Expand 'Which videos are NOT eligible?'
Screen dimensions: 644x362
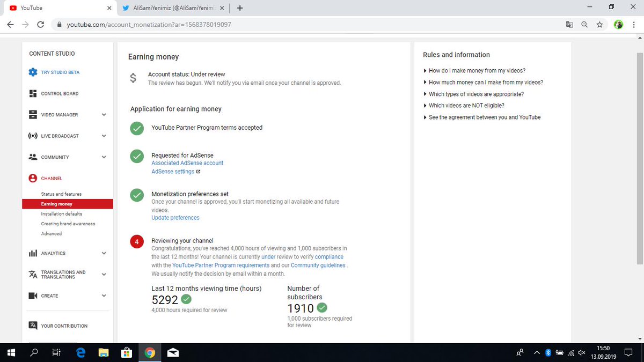coord(464,106)
